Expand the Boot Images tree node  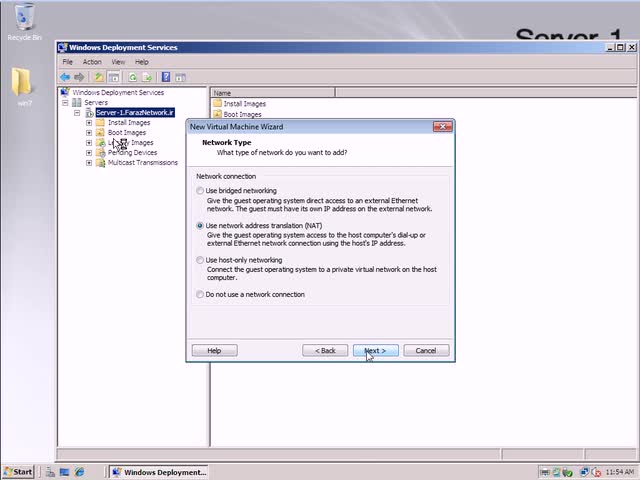89,133
